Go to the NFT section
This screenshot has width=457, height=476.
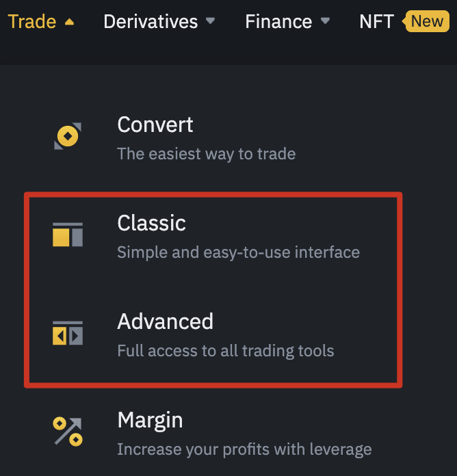(x=376, y=21)
